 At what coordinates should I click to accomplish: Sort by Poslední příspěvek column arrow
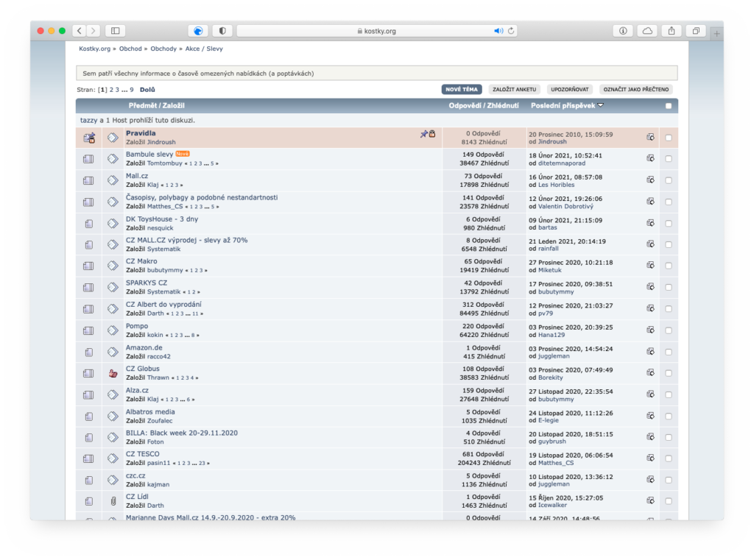[x=601, y=106]
